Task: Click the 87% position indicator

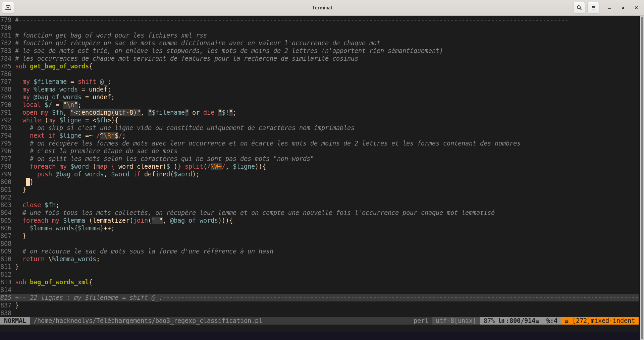Action: pos(489,321)
